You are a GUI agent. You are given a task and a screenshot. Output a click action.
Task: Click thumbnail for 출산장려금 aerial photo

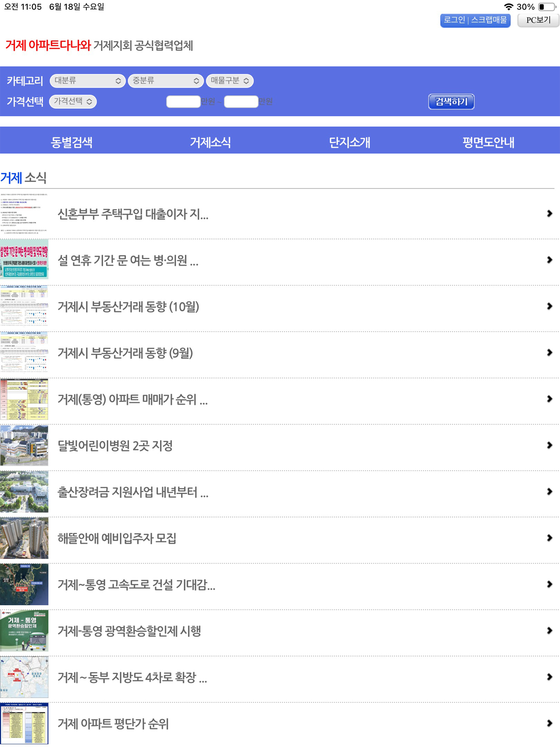(24, 492)
